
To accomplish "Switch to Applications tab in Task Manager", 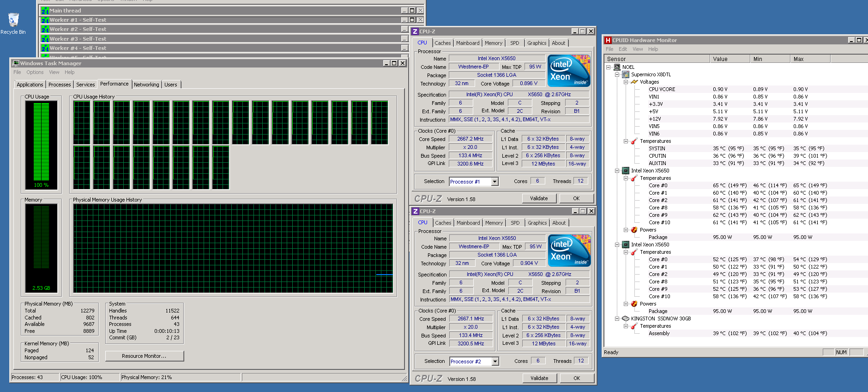I will 30,85.
